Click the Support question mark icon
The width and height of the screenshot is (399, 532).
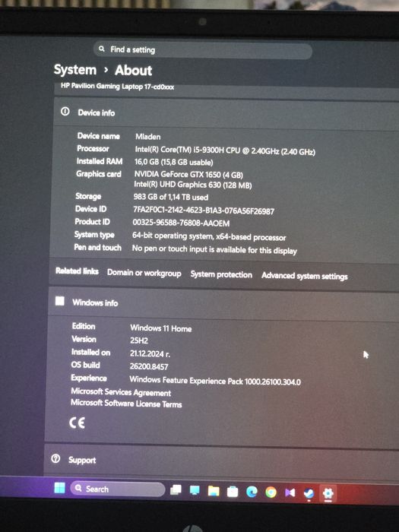[x=55, y=459]
